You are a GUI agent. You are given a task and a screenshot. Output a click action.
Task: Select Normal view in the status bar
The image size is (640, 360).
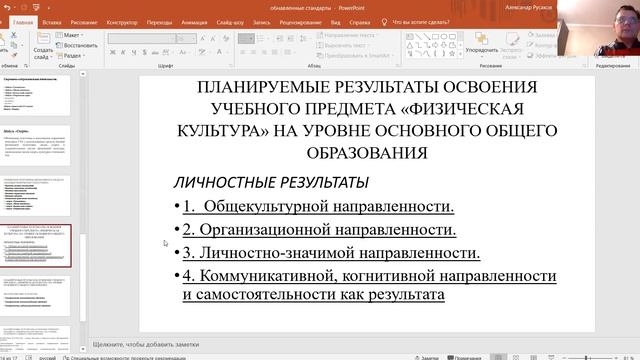click(x=498, y=358)
